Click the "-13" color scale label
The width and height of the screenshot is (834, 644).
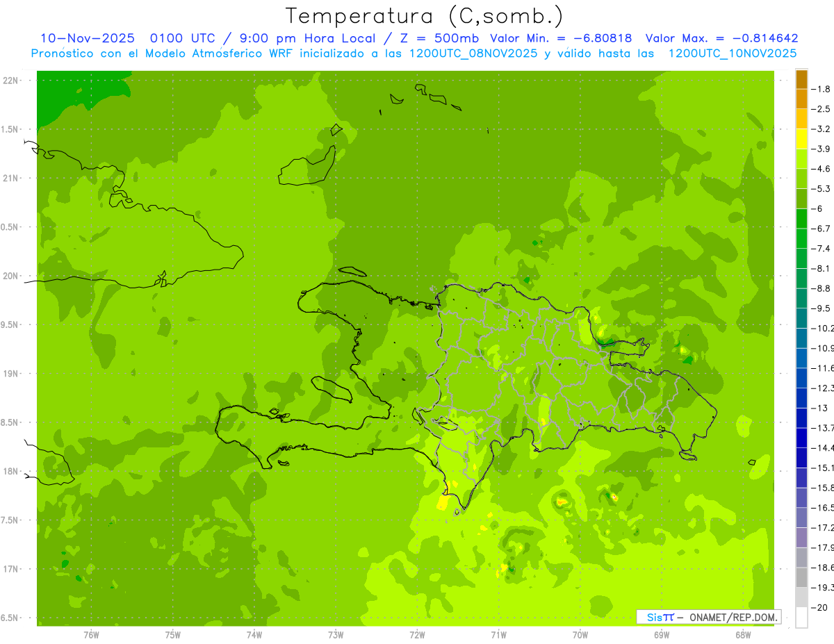coord(819,408)
